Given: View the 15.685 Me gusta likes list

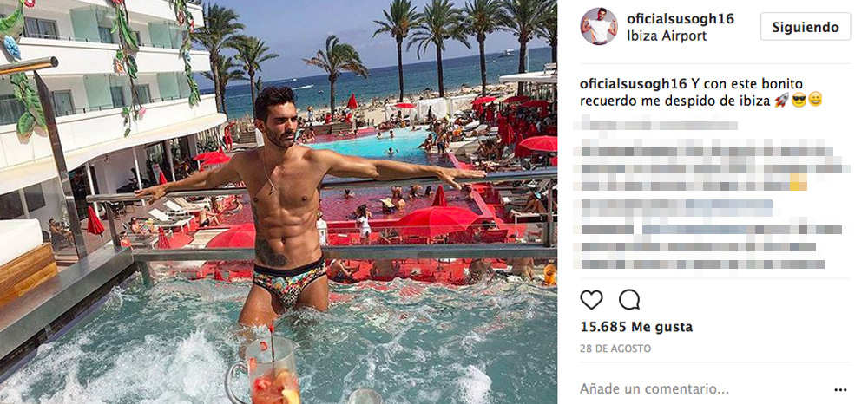Looking at the screenshot, I should click(x=636, y=327).
